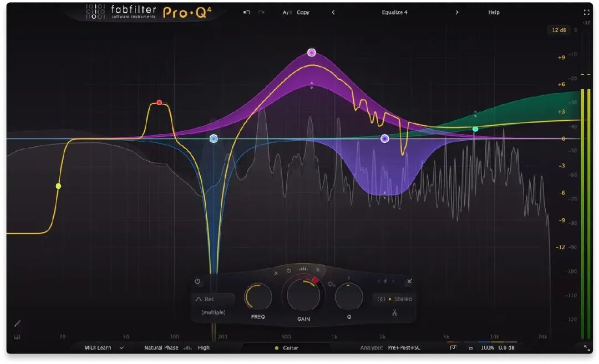Open Analyzer Pre+Post+SC settings

coord(404,347)
